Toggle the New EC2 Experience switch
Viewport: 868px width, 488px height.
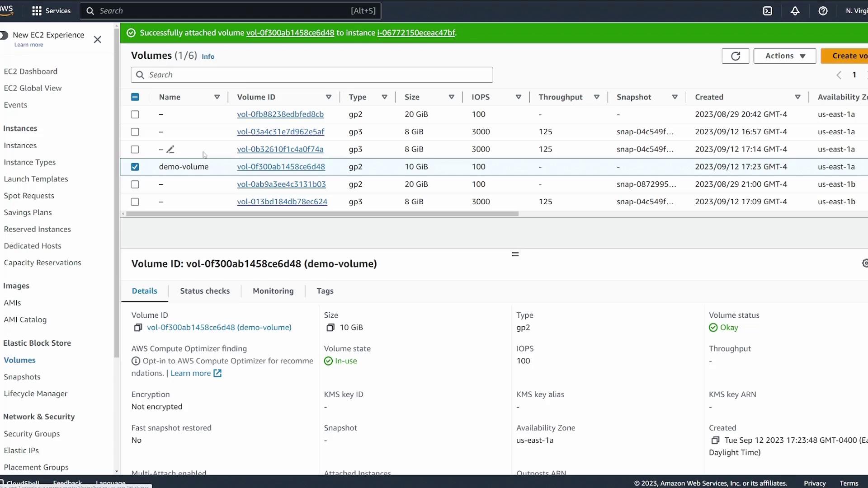pyautogui.click(x=4, y=35)
